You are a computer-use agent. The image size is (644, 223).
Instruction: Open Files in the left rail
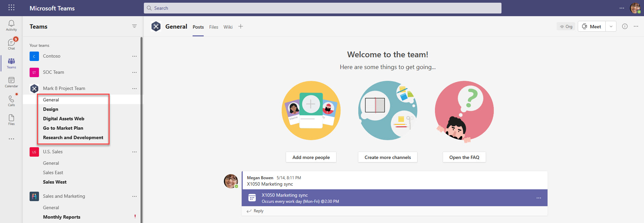click(x=11, y=120)
